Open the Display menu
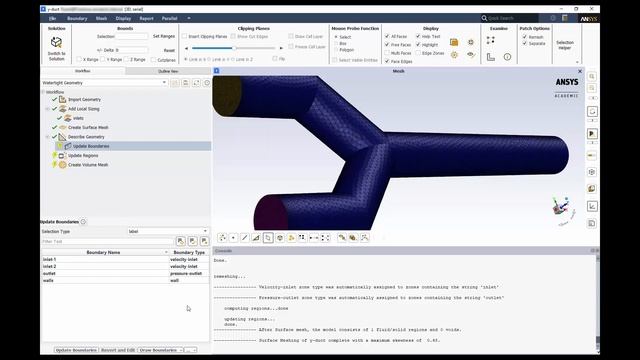This screenshot has width=640, height=360. click(123, 18)
